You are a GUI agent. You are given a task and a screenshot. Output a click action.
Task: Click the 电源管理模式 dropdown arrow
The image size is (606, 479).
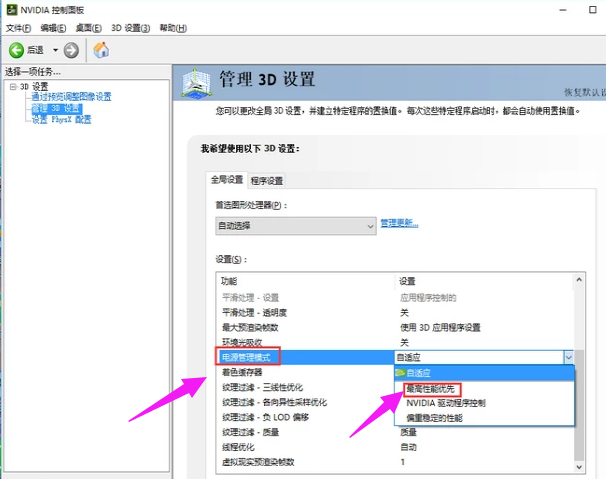pos(568,356)
